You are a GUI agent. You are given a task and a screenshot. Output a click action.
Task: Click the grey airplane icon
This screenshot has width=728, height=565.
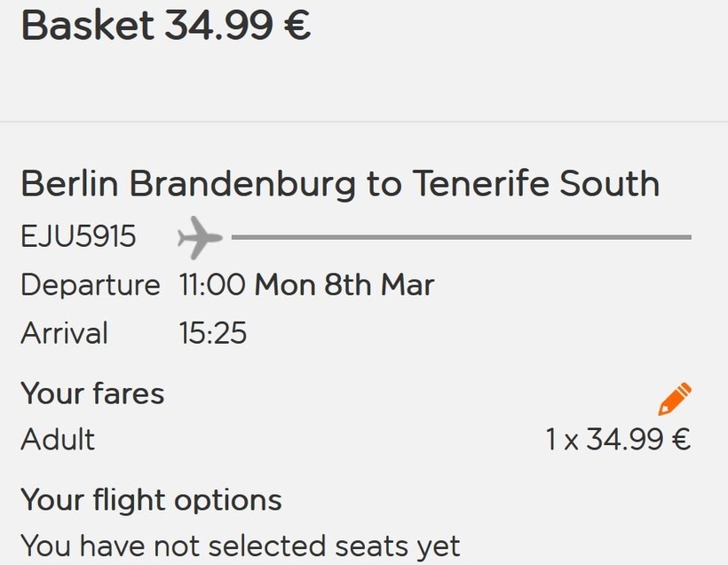[x=199, y=237]
